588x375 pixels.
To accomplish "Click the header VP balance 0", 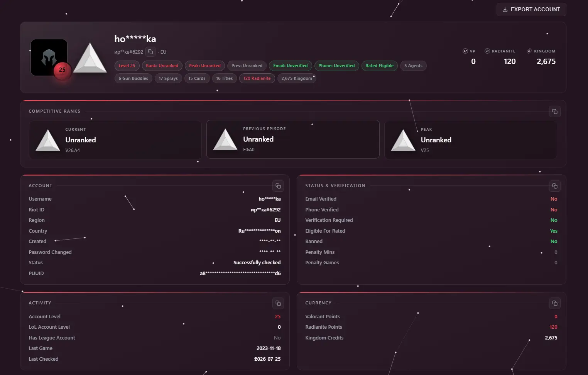I will pyautogui.click(x=473, y=61).
